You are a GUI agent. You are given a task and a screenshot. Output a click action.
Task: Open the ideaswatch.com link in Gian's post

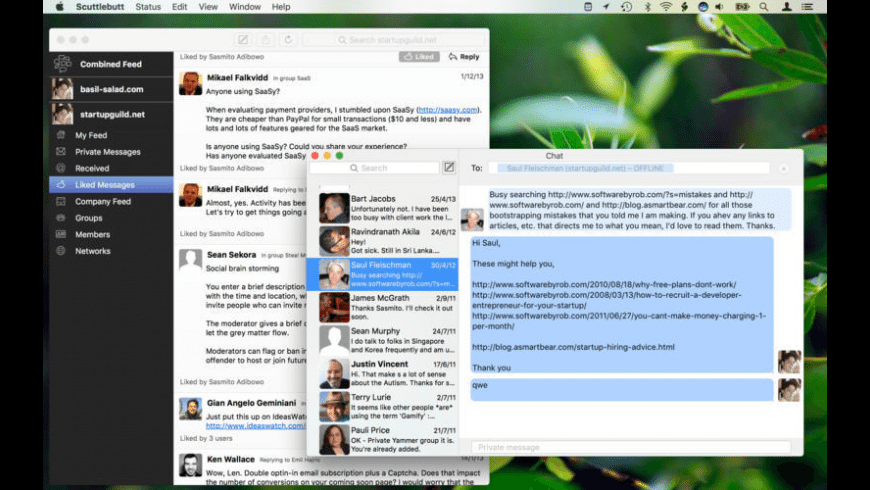pos(256,426)
